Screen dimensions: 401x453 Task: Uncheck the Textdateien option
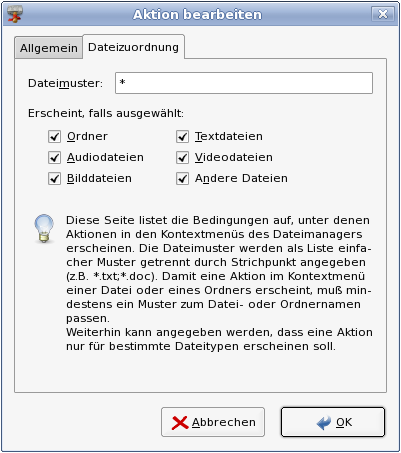coord(182,136)
